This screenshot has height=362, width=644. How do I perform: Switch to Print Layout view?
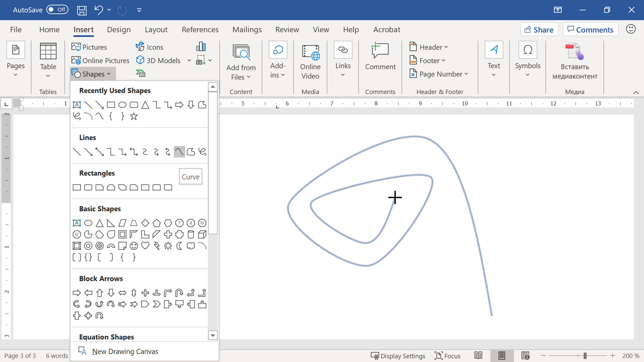[x=501, y=356]
